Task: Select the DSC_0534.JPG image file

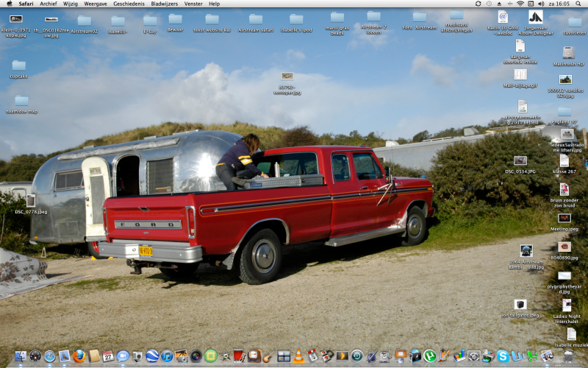Action: click(520, 160)
